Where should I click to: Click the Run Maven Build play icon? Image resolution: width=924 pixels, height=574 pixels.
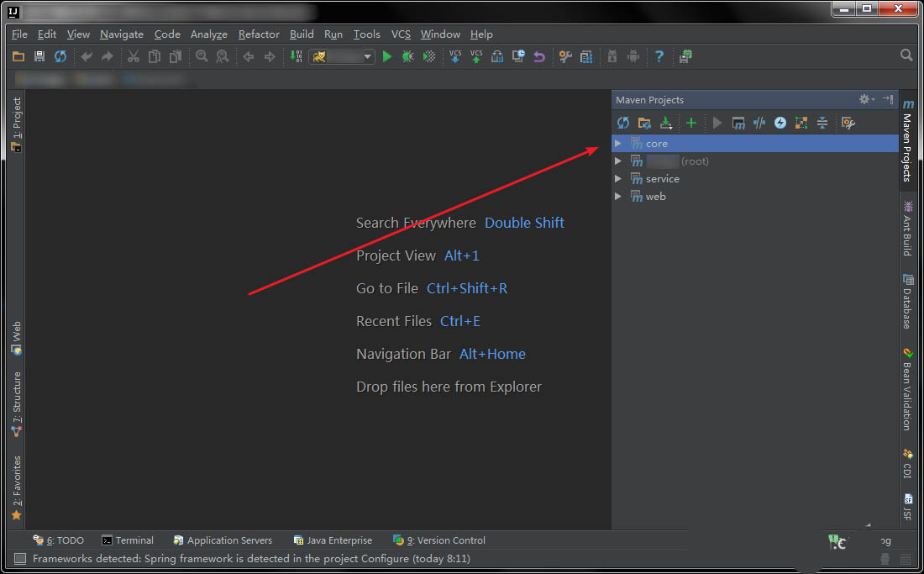point(717,123)
